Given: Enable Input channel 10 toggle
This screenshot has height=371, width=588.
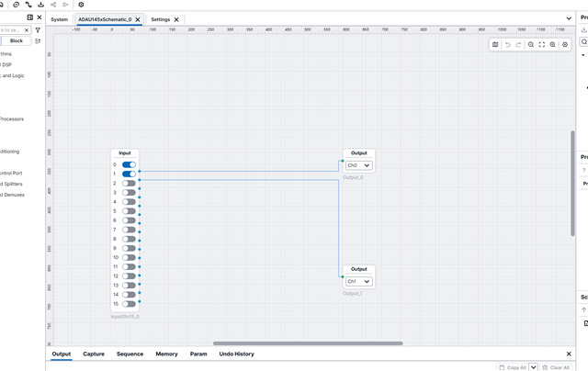Looking at the screenshot, I should 129,257.
